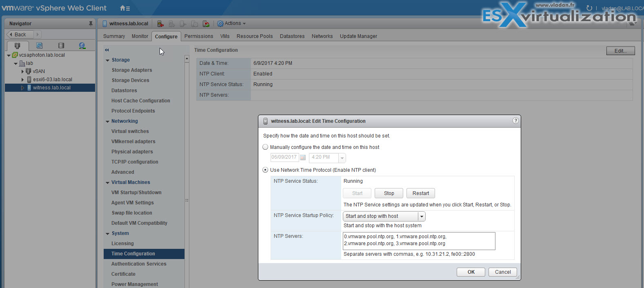Screen dimensions: 644x288
Task: Pin the Navigator panel
Action: click(91, 24)
